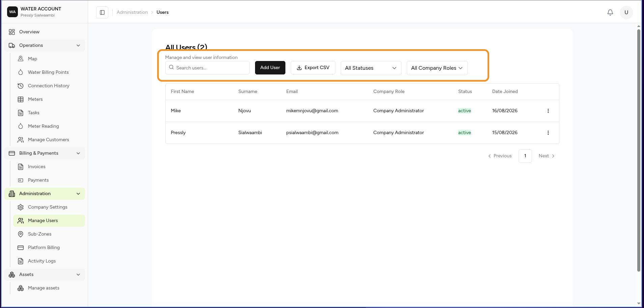Click the Meter Reading droplet icon
Screen dimensions: 644x308
[21, 126]
